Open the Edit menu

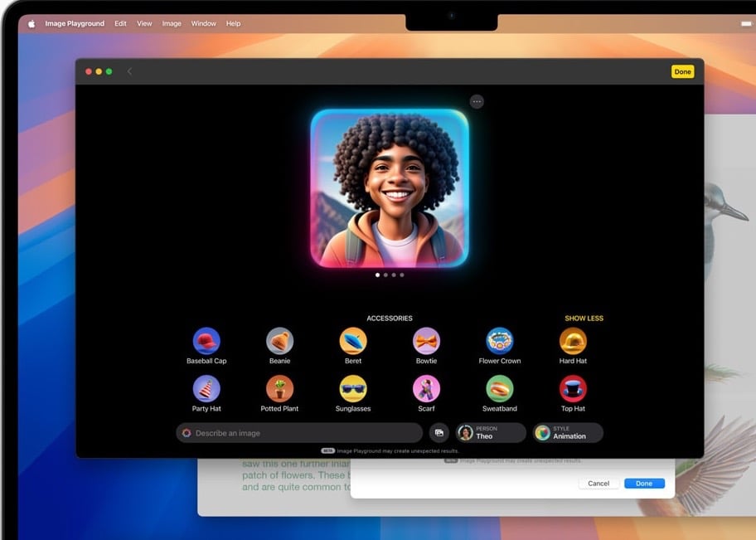tap(120, 23)
